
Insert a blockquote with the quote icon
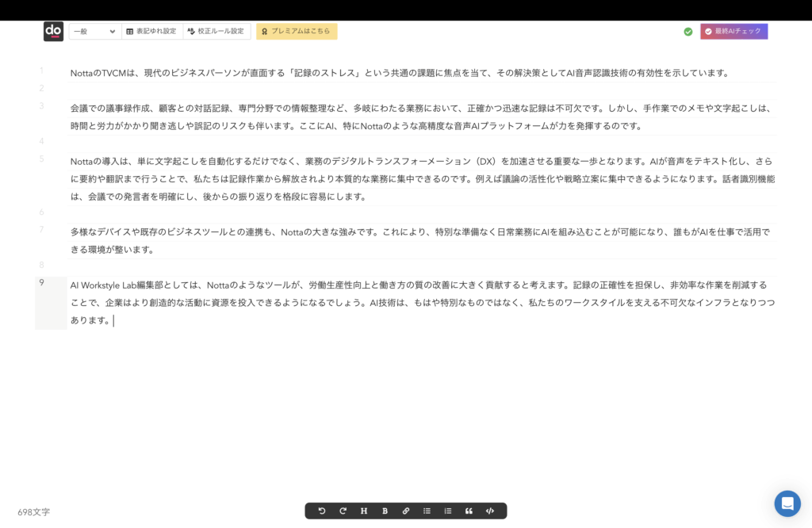point(469,511)
